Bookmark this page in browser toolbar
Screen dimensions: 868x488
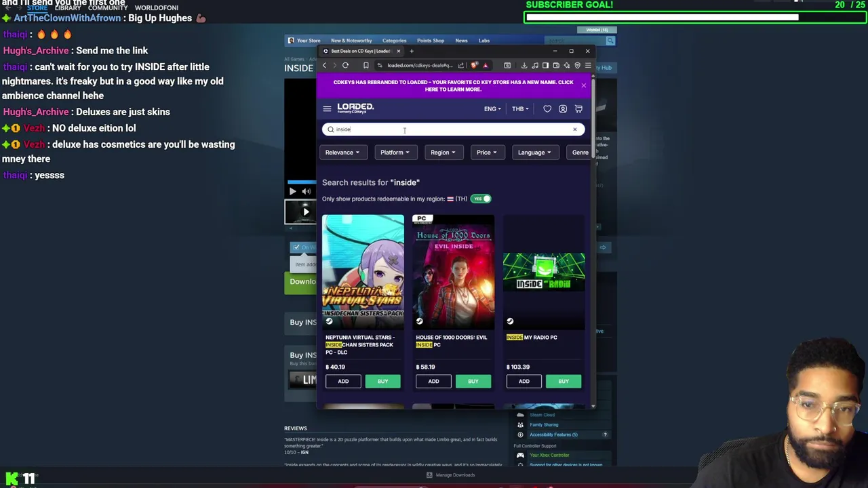pos(366,66)
